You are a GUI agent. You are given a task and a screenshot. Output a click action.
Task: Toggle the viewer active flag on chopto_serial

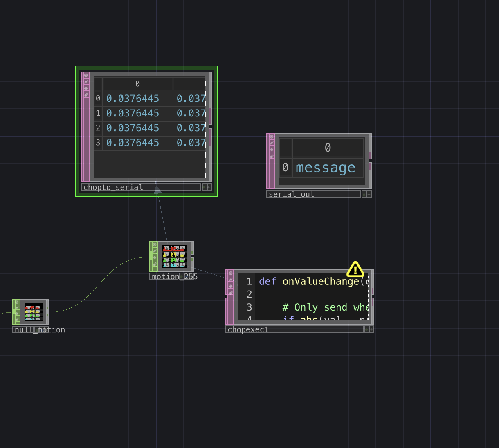point(86,75)
